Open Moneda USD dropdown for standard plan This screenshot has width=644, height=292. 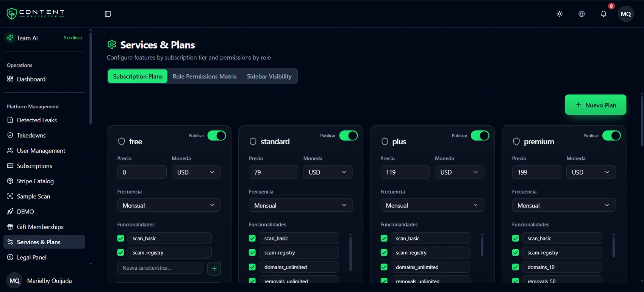[328, 172]
